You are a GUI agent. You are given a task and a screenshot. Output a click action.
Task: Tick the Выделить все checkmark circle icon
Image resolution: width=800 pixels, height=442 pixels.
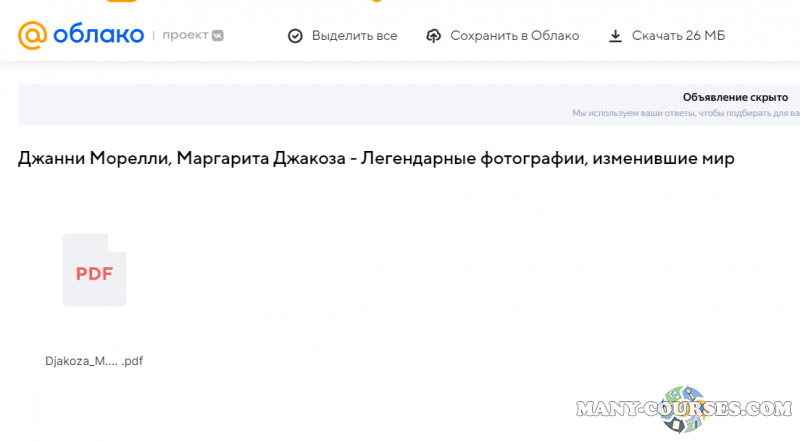click(x=295, y=36)
